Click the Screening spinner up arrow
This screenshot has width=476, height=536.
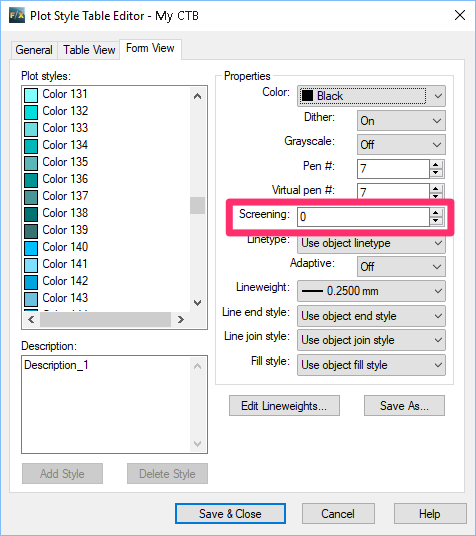435,213
